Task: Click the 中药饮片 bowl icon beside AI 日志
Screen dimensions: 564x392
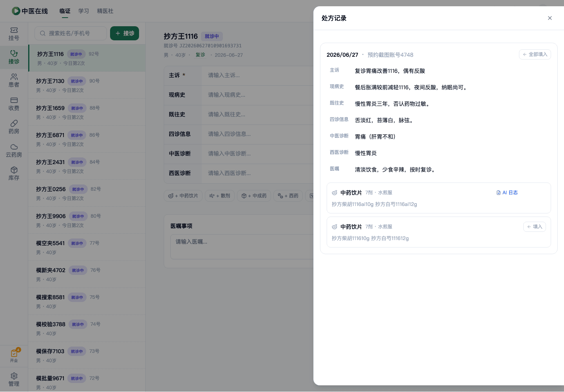Action: click(334, 193)
